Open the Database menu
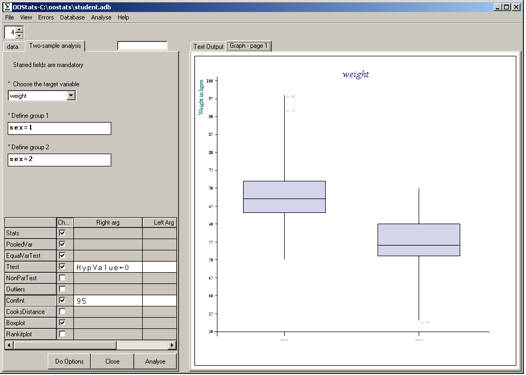This screenshot has height=375, width=526. (72, 17)
